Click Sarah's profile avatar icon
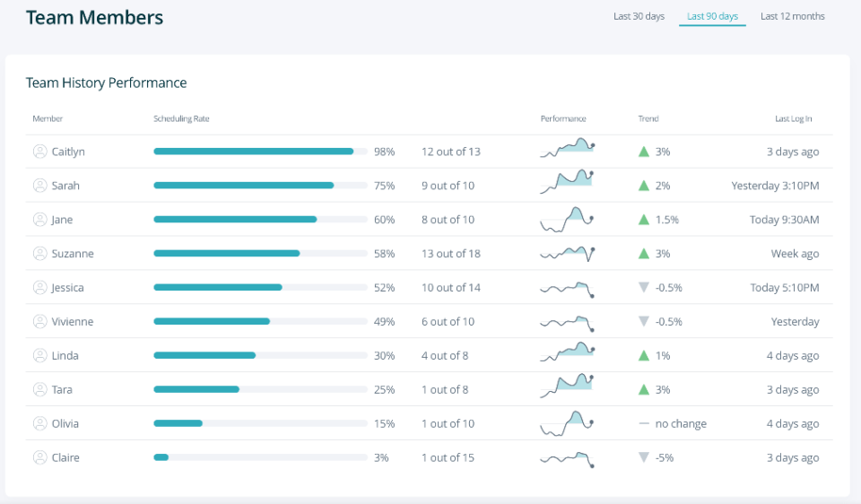Screen dimensions: 861x504 [39, 186]
